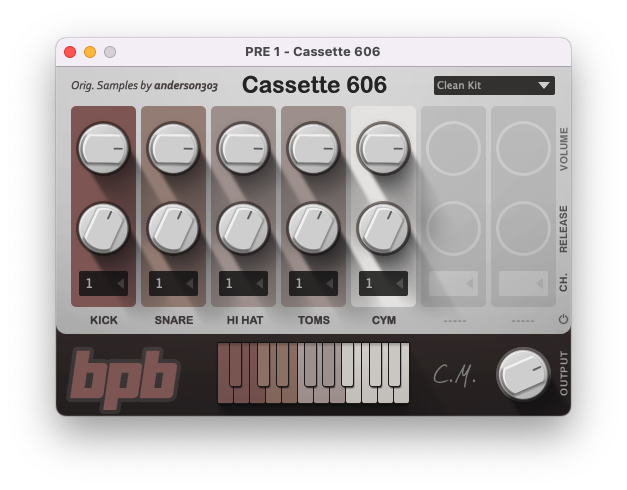Click the Kick release knob
627x490 pixels.
(103, 228)
